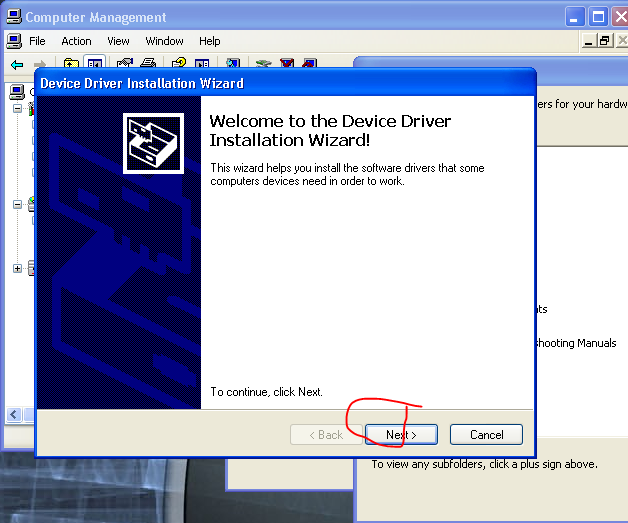Cancel the Device Driver Installation Wizard
Viewport: 628px width, 523px height.
point(486,434)
